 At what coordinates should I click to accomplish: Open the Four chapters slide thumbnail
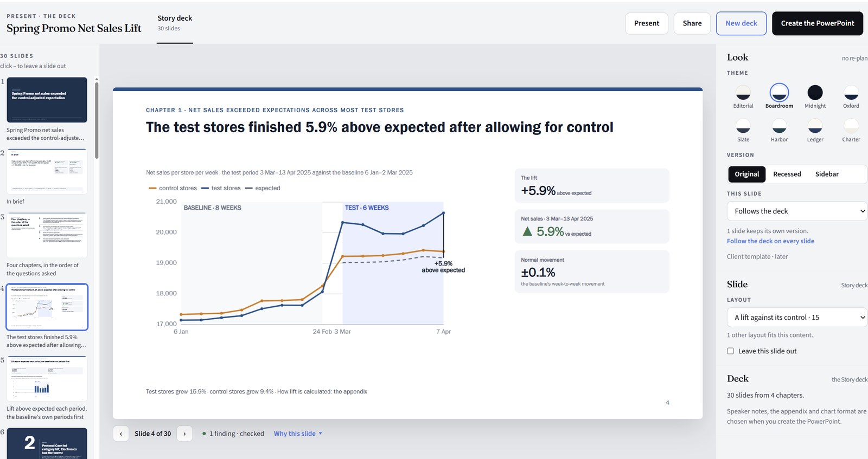point(47,235)
